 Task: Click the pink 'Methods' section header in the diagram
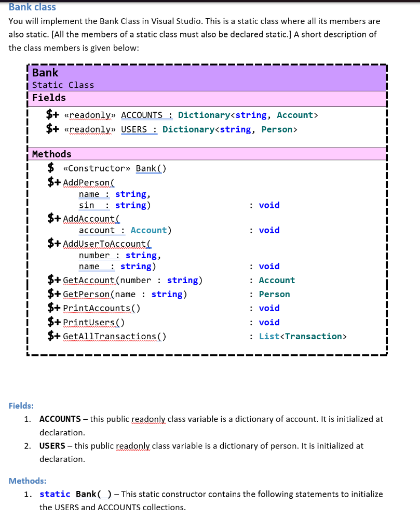[207, 154]
